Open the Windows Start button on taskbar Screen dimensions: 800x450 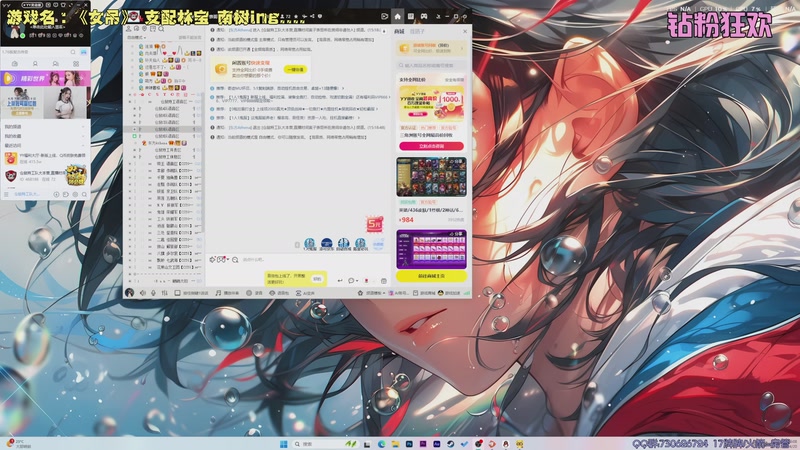coord(284,444)
